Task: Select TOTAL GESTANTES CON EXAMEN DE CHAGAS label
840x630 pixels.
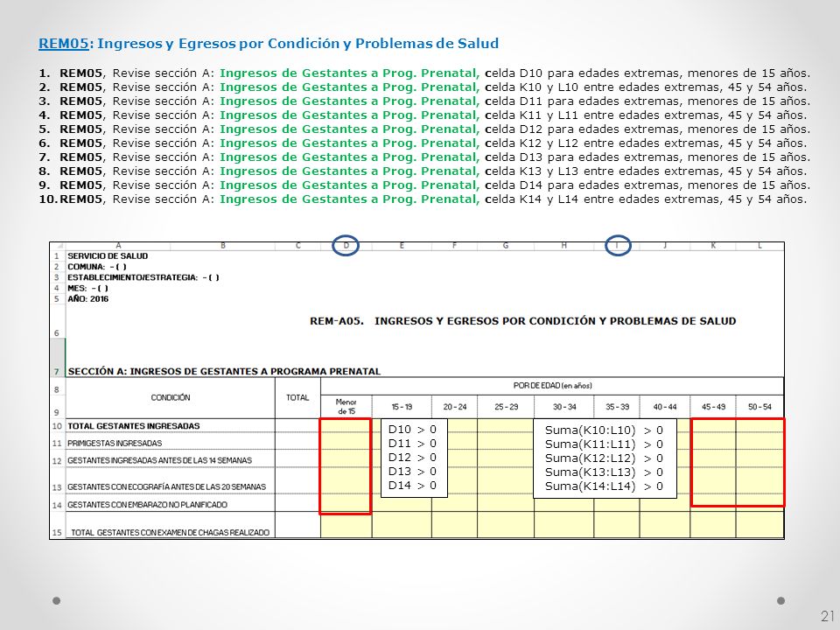Action: [x=171, y=533]
